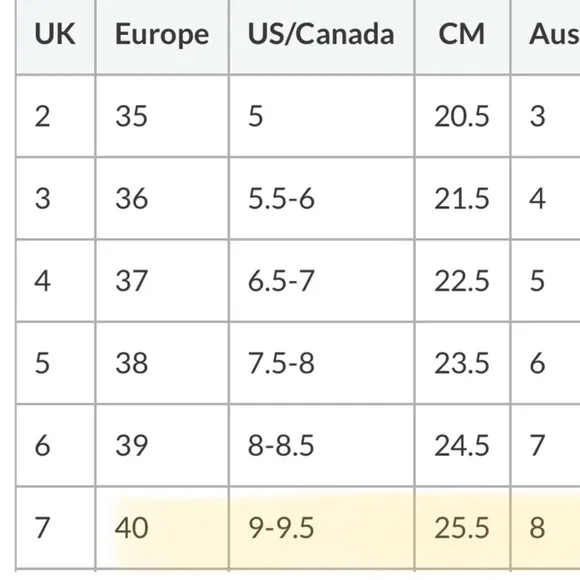The height and width of the screenshot is (580, 580).
Task: Select the Europe size 36 cell
Action: coord(162,199)
